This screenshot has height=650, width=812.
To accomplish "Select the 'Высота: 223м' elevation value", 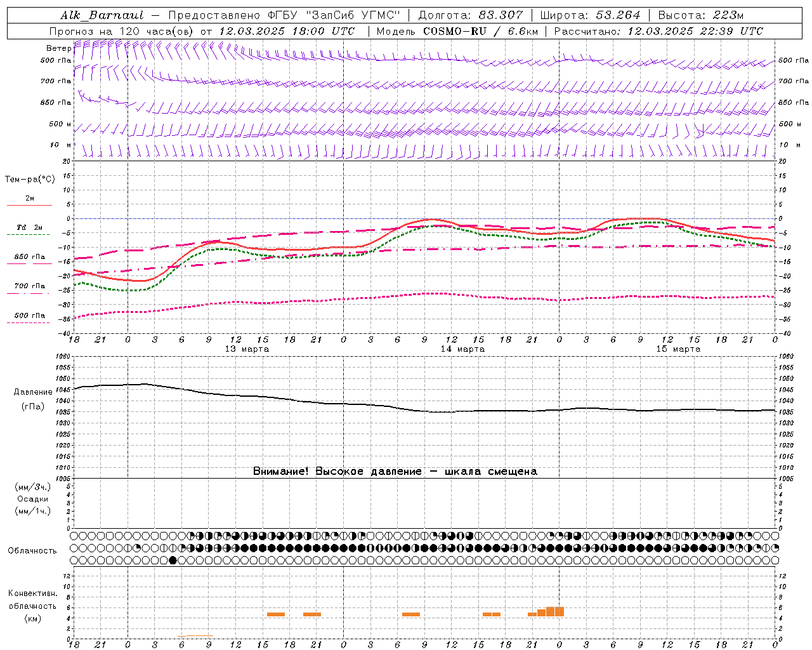I will [701, 15].
